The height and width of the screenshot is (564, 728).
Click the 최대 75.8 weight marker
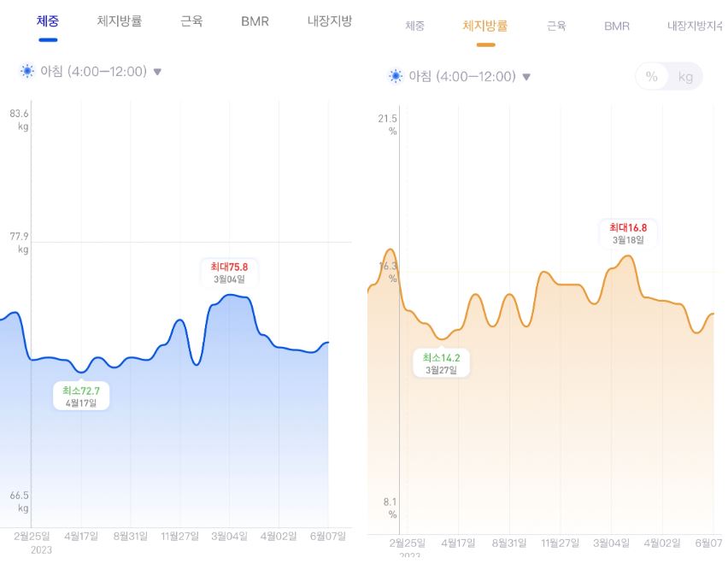(229, 272)
